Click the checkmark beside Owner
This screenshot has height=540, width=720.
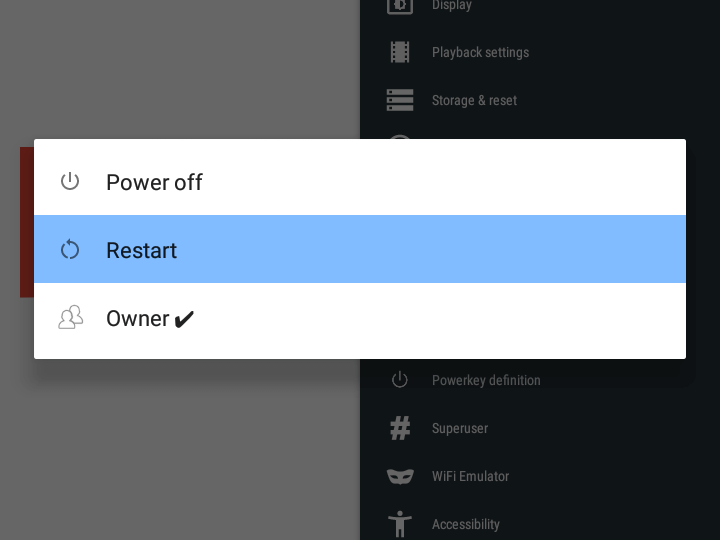184,319
